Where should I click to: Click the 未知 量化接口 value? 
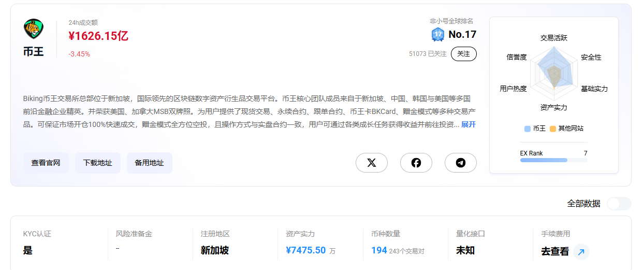(x=465, y=250)
